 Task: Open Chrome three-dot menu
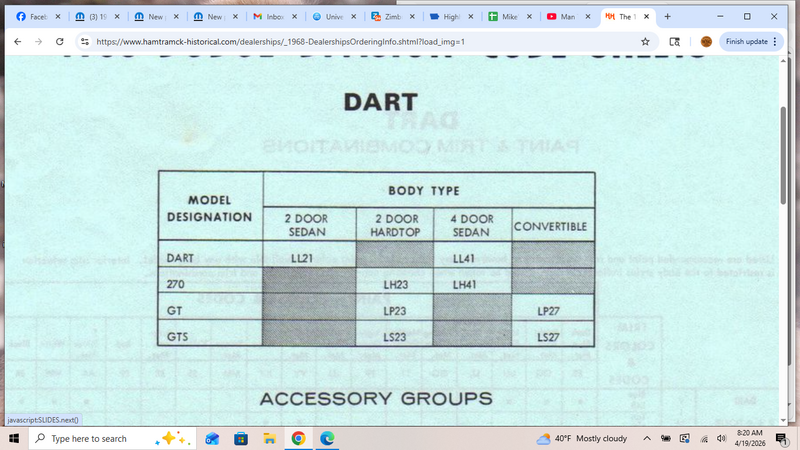[775, 42]
